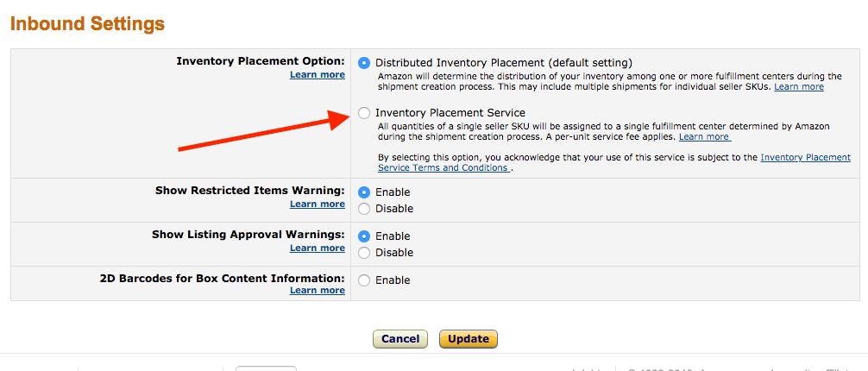Disable Show Listing Approval Warnings
This screenshot has height=371, width=868.
pyautogui.click(x=364, y=253)
